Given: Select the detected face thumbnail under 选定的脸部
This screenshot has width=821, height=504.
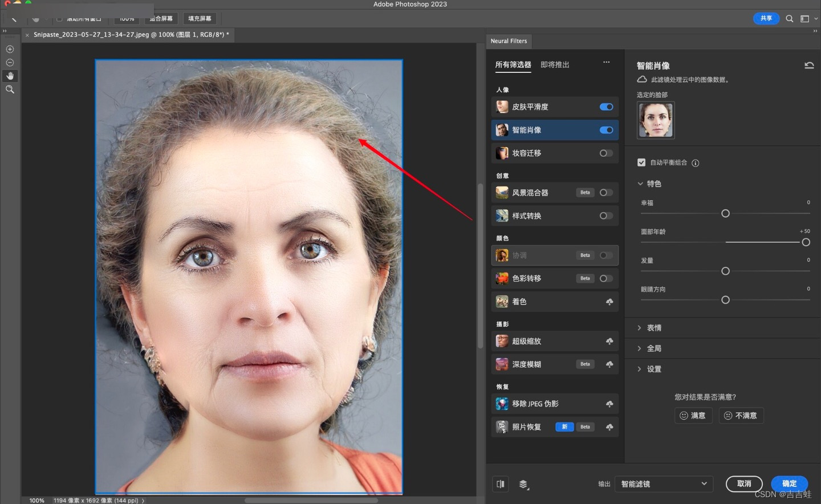Looking at the screenshot, I should (x=656, y=120).
